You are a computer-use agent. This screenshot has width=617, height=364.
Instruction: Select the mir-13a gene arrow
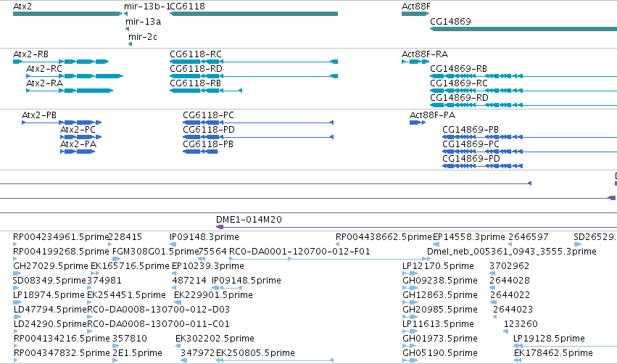127,29
